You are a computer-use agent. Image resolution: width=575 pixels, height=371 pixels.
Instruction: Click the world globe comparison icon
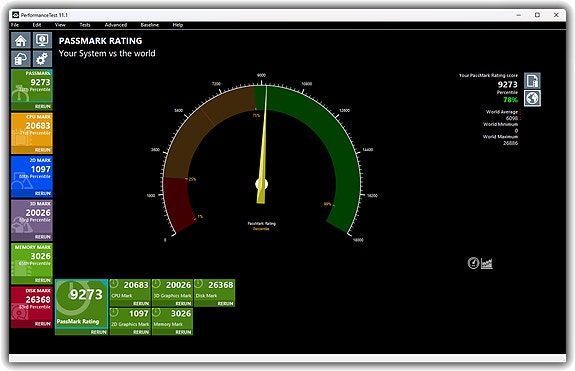click(x=532, y=98)
